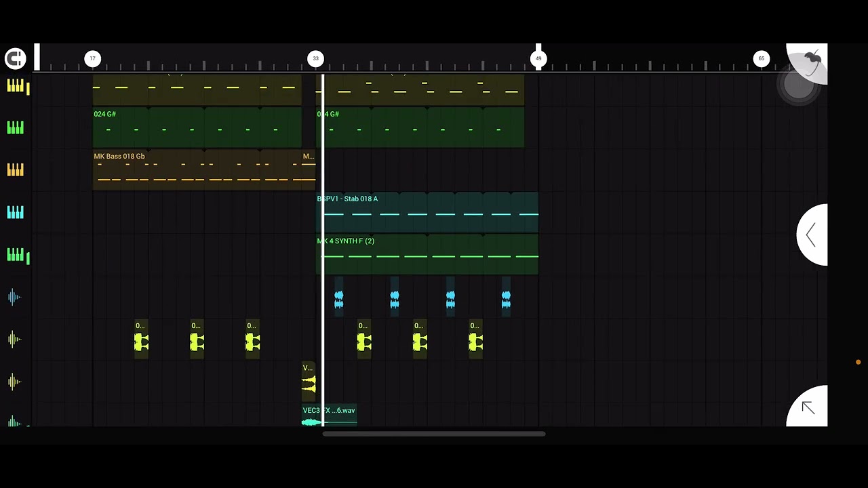This screenshot has height=488, width=868.
Task: Select the blue waveform audio track icon
Action: pos(14,297)
